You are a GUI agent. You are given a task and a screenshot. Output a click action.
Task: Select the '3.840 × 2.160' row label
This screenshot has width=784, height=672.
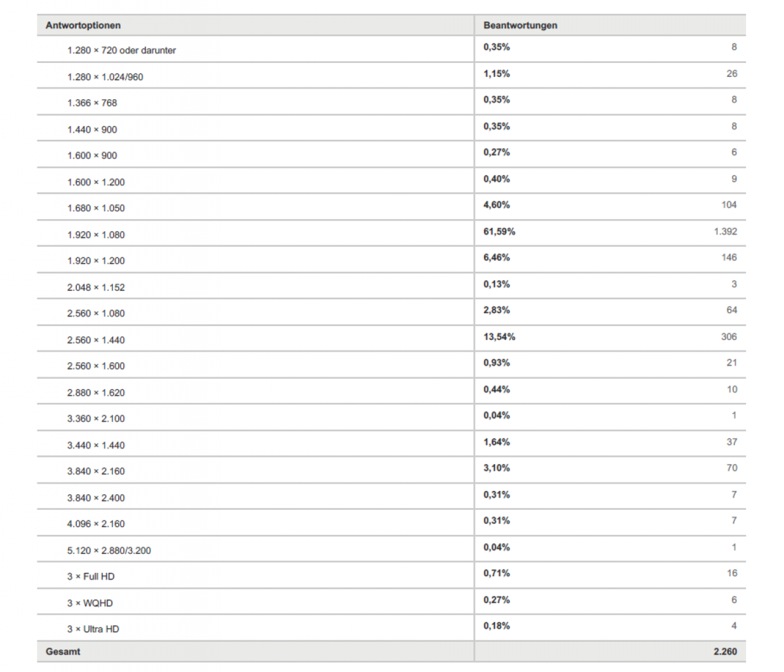(x=96, y=471)
